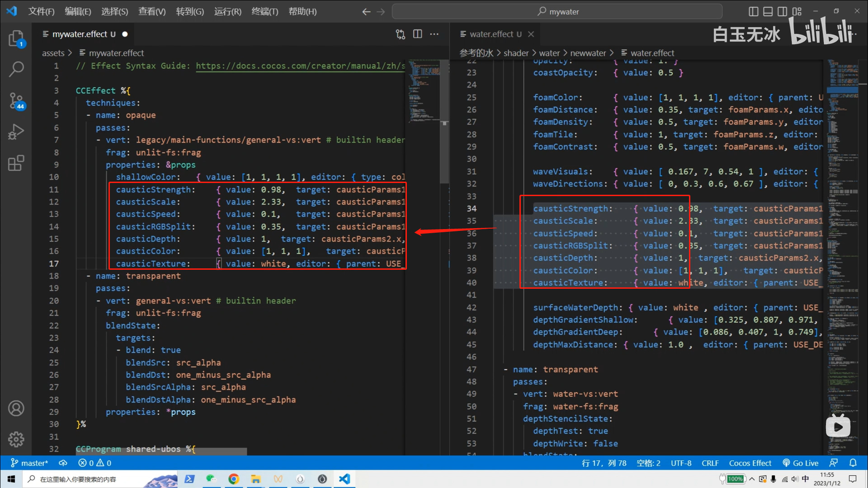Open the 终端(T) menu
Viewport: 868px width, 488px height.
click(264, 11)
